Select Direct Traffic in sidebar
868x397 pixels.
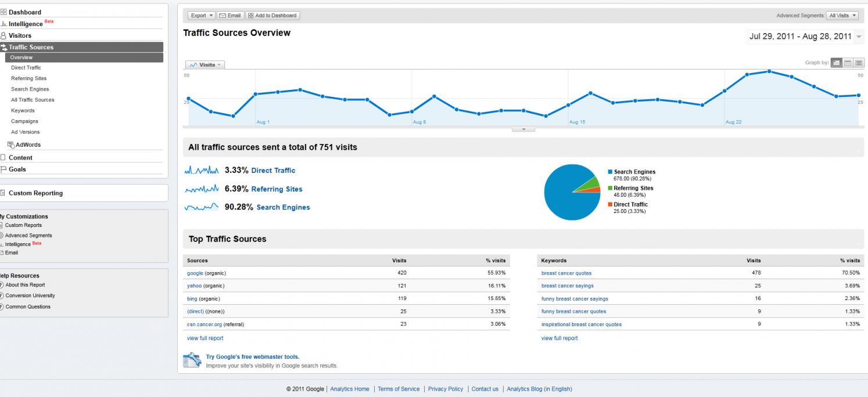coord(26,68)
